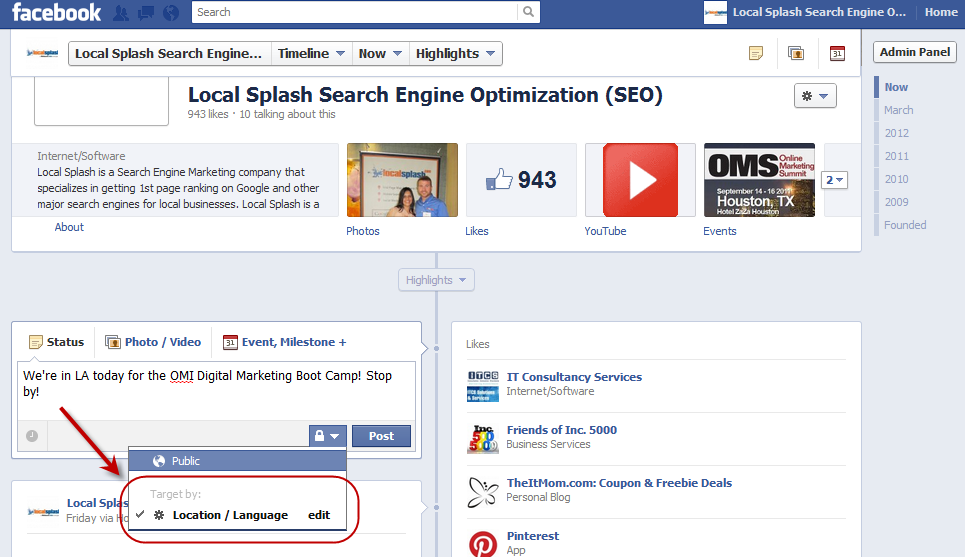Click the Friends of Inc. 5000 logo
This screenshot has height=557, width=965.
pos(482,439)
